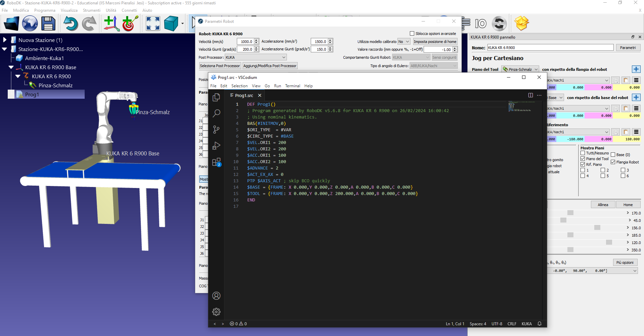
Task: Click the Allinea button
Action: tap(603, 205)
